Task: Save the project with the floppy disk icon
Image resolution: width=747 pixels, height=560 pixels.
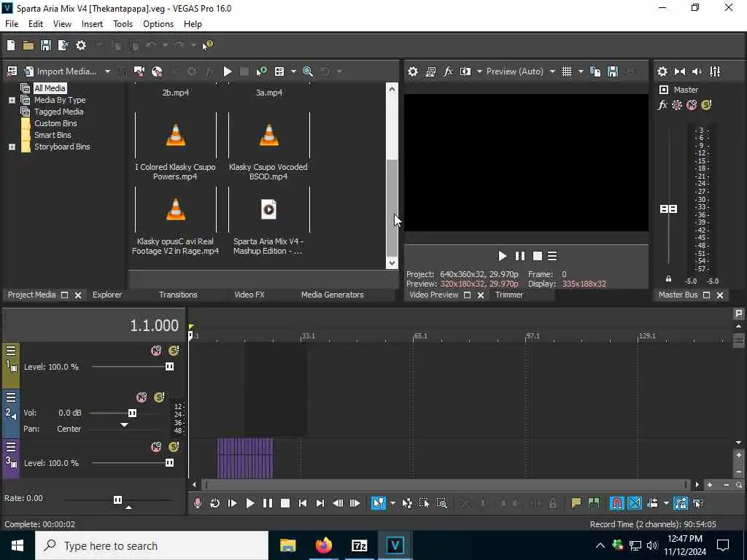Action: click(46, 45)
